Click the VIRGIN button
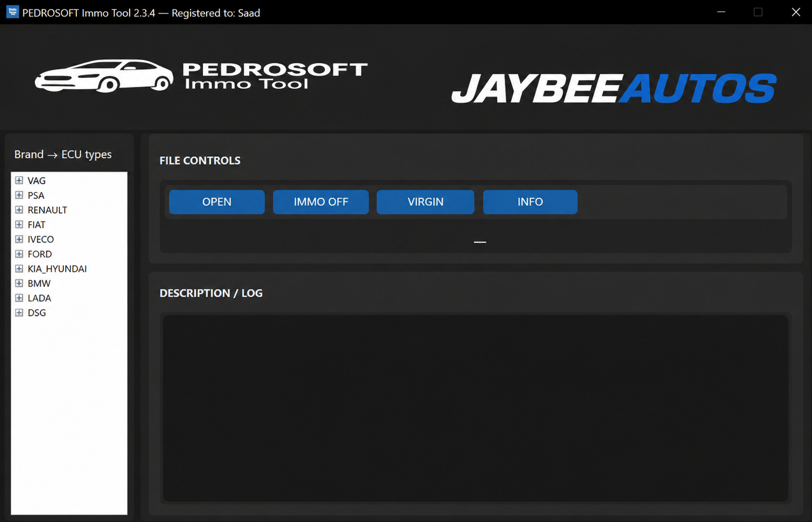The height and width of the screenshot is (522, 812). [x=425, y=202]
